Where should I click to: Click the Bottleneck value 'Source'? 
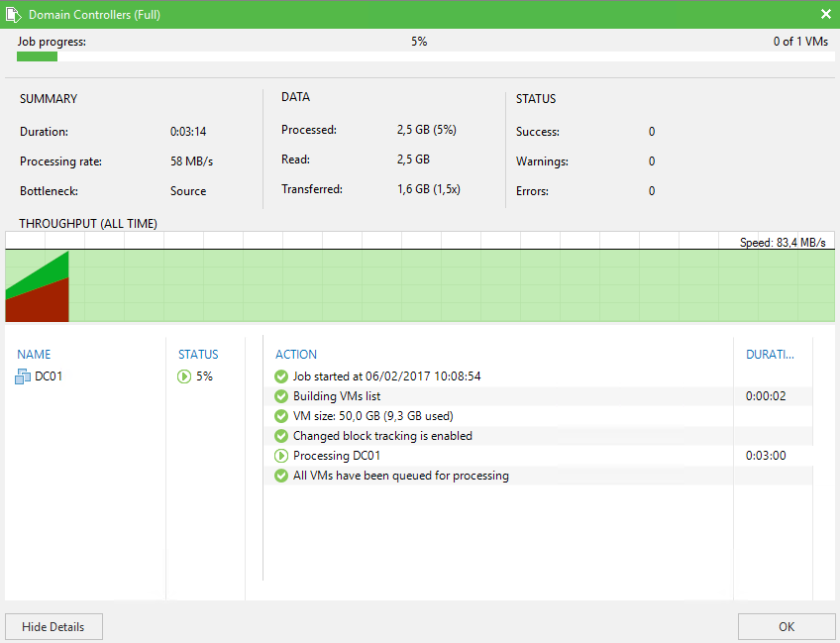pyautogui.click(x=188, y=191)
